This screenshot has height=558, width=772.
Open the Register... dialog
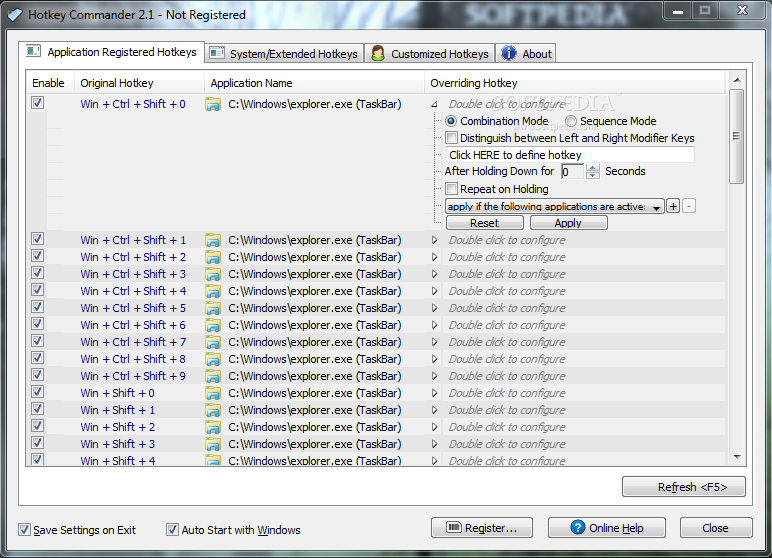tap(482, 528)
